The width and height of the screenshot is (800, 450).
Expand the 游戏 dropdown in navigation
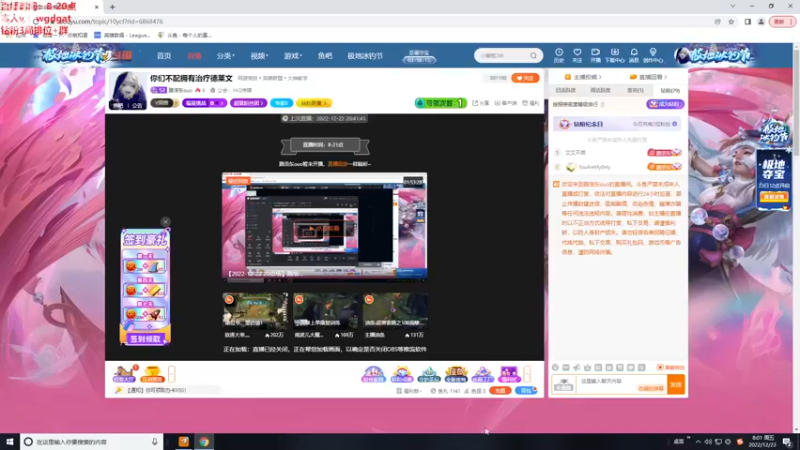click(x=293, y=56)
